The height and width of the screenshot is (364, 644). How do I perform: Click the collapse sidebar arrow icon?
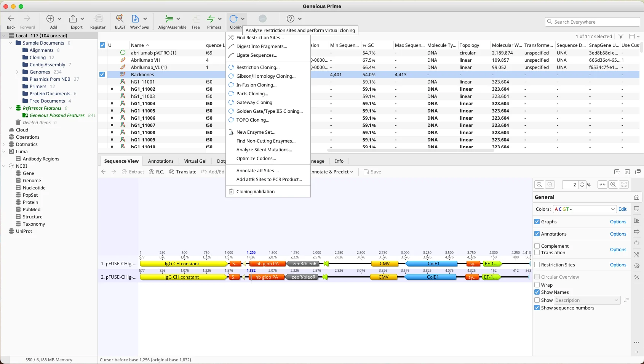tap(636, 352)
